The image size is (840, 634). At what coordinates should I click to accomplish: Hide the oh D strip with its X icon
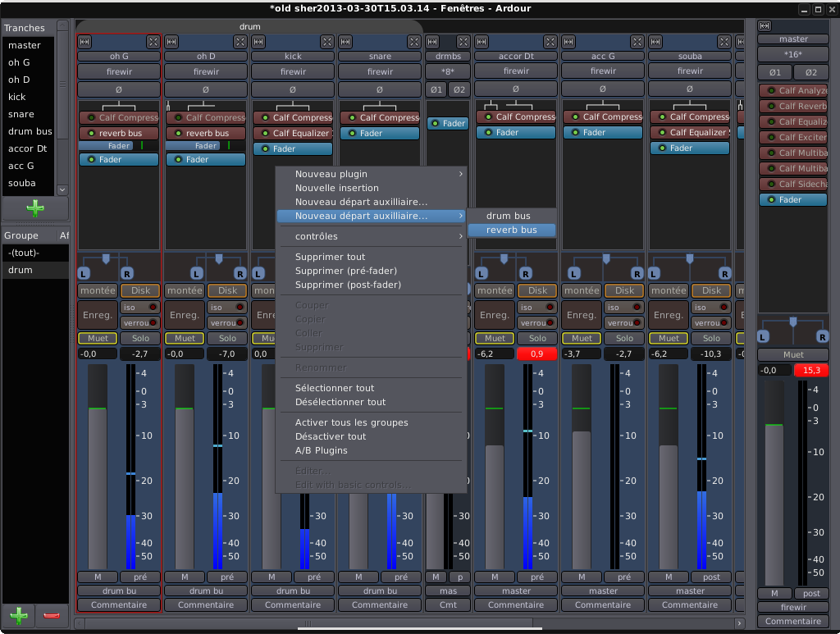[240, 41]
